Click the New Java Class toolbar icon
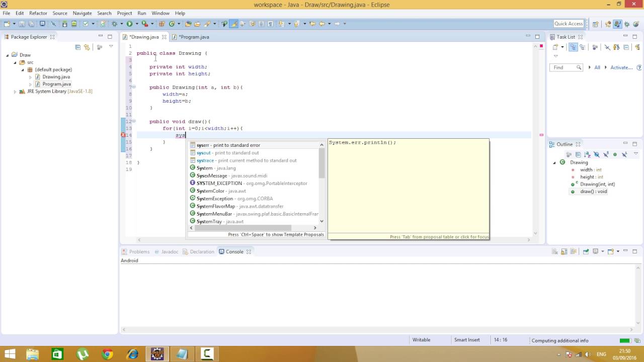This screenshot has width=644, height=362. [x=172, y=24]
